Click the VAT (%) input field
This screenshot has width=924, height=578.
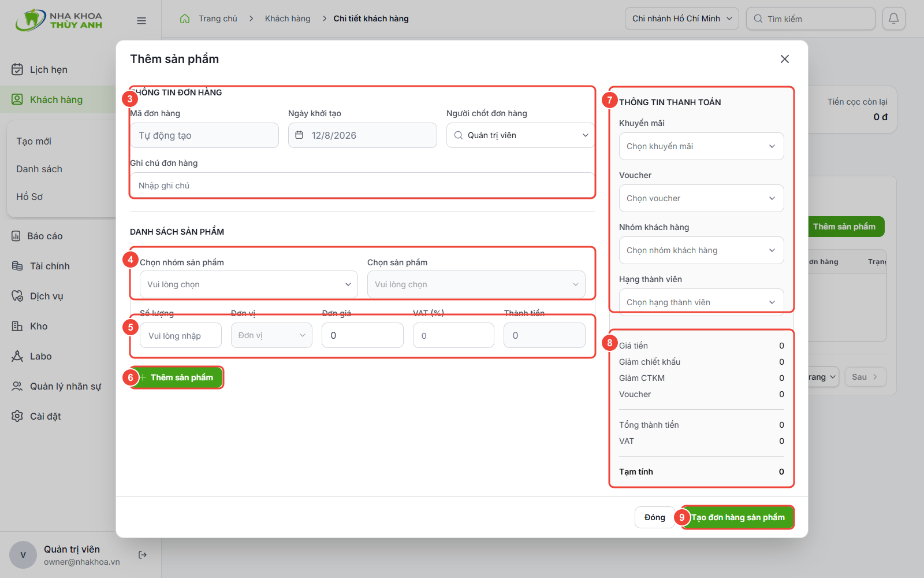tap(453, 335)
